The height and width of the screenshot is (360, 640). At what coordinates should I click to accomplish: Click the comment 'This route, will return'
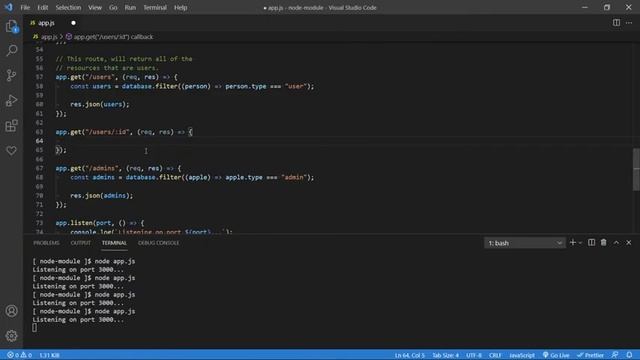124,59
